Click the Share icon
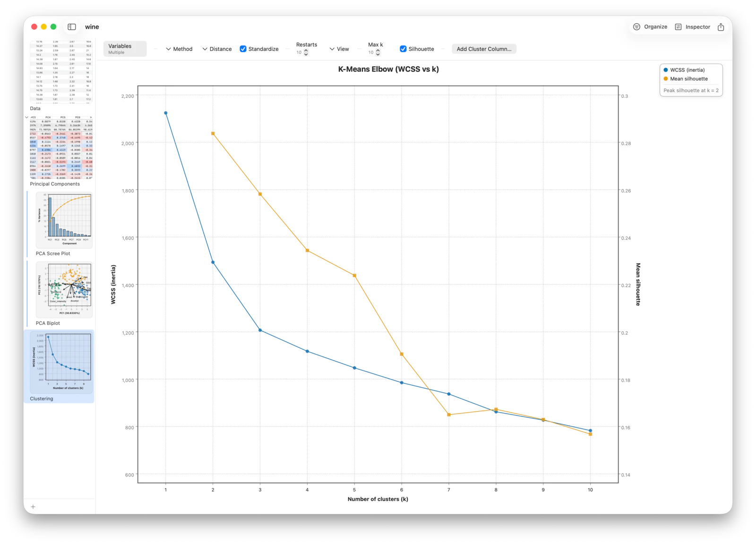The height and width of the screenshot is (545, 756). (x=721, y=27)
